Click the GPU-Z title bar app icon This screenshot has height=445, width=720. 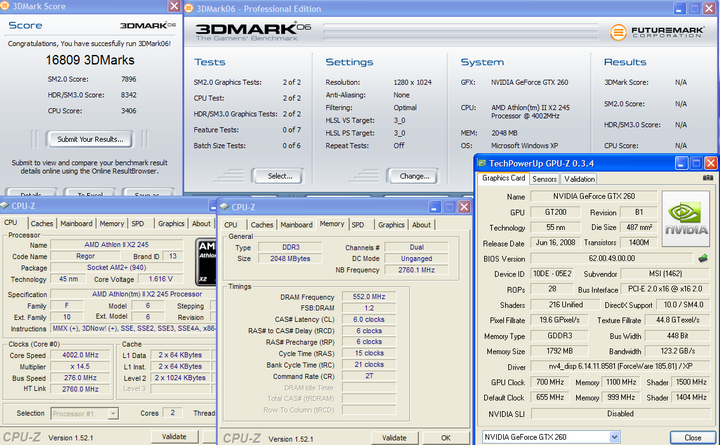[x=481, y=163]
